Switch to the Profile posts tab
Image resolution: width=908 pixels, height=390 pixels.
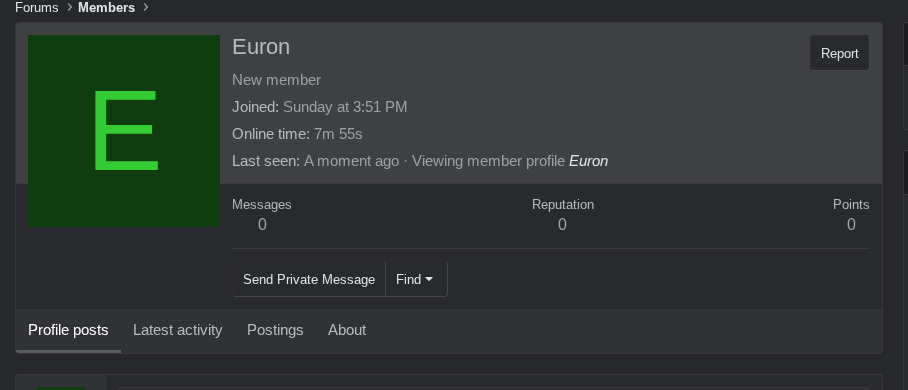(68, 330)
